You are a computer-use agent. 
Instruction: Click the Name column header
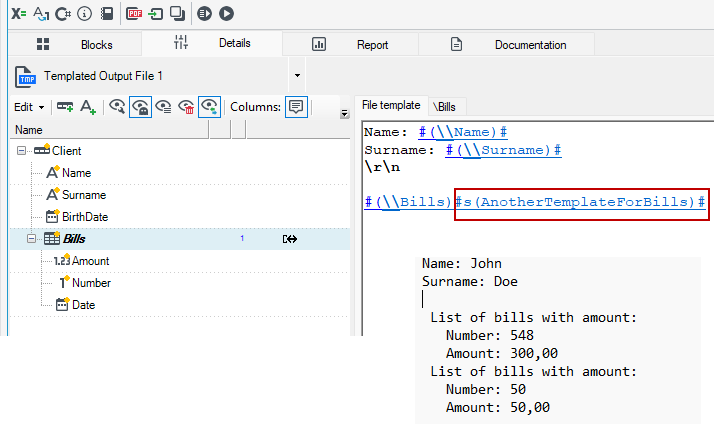(x=109, y=130)
